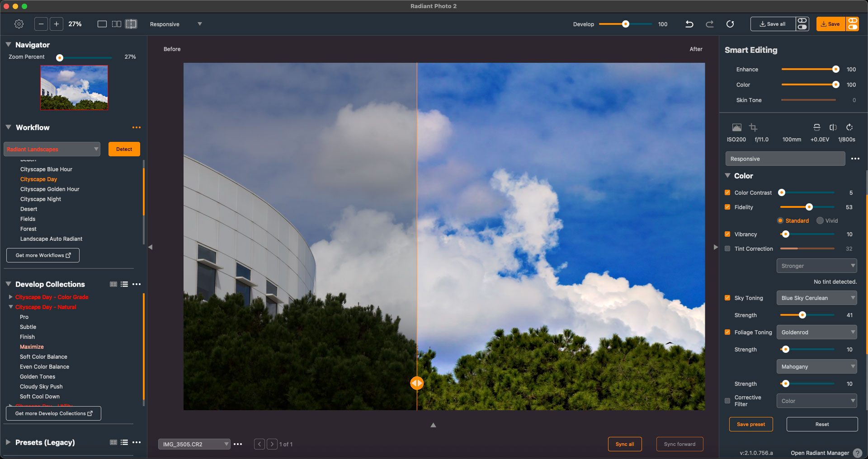Click the rotate icon above shutter speed
Image resolution: width=868 pixels, height=459 pixels.
pyautogui.click(x=849, y=127)
